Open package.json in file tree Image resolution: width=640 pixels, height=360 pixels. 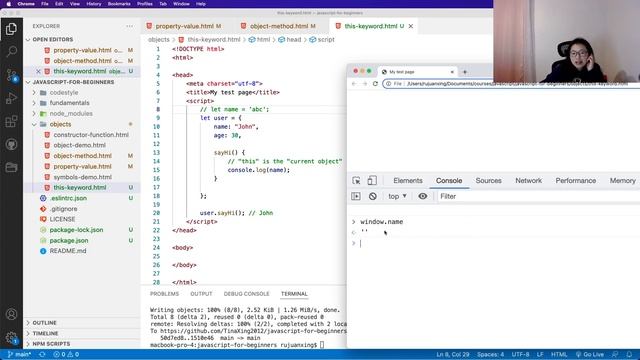[x=69, y=240]
